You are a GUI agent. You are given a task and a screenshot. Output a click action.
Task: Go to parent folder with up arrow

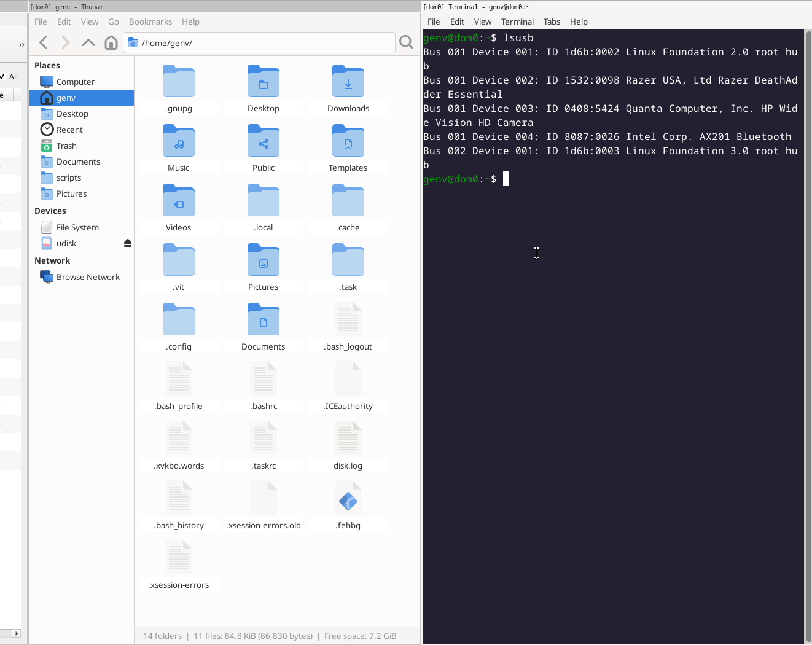point(88,42)
